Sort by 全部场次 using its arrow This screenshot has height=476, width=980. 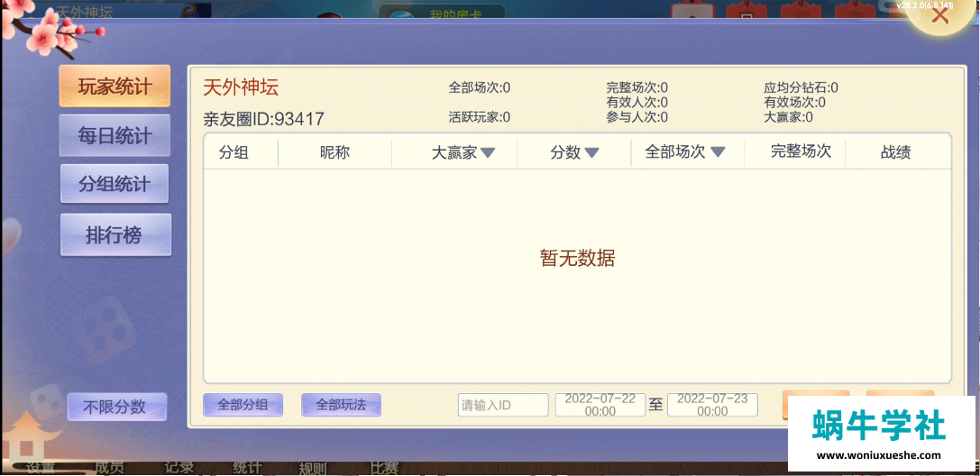[718, 152]
